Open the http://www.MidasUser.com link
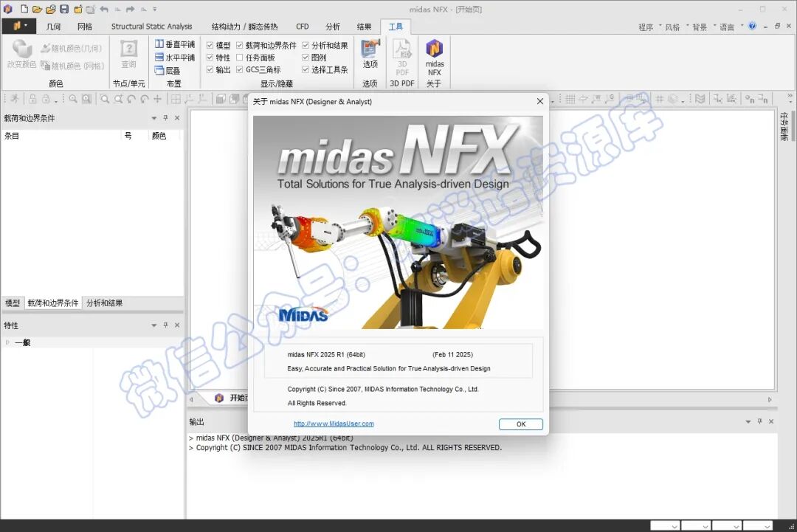The width and height of the screenshot is (797, 532). (x=334, y=424)
